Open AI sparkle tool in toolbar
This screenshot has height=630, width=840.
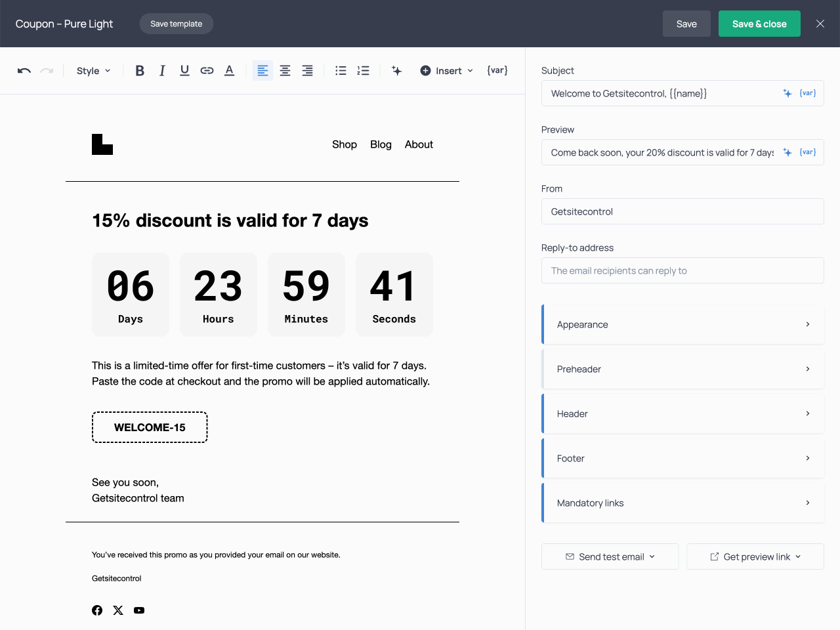pos(396,71)
